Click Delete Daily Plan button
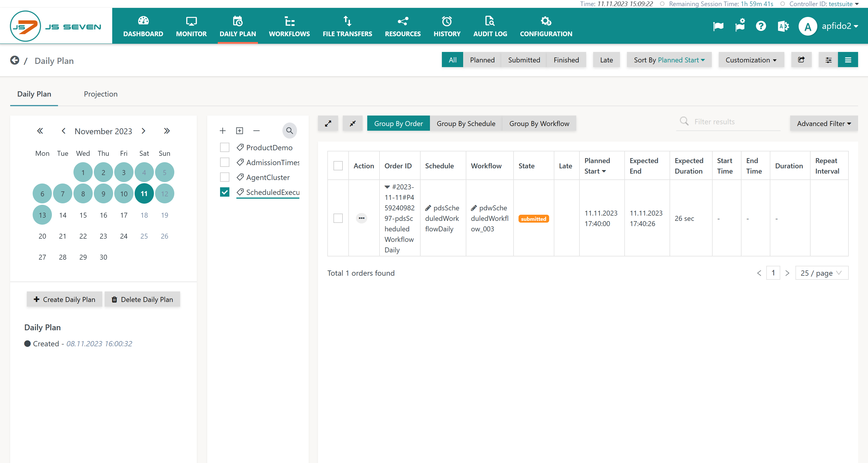This screenshot has width=868, height=463. (x=142, y=299)
